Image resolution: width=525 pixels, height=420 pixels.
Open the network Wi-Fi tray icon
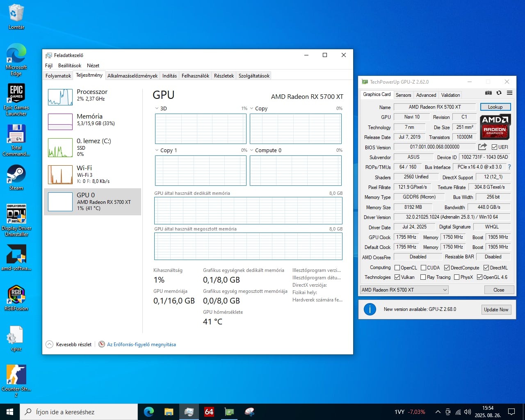tap(458, 412)
